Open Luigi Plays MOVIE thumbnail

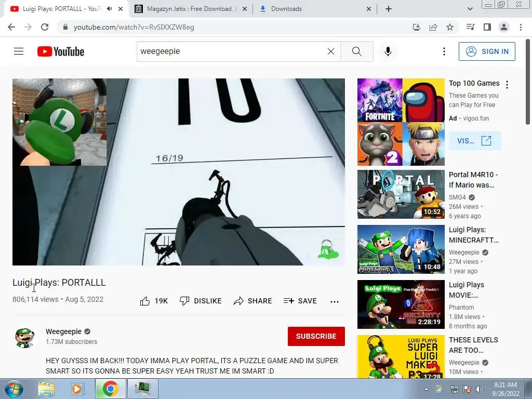click(401, 304)
